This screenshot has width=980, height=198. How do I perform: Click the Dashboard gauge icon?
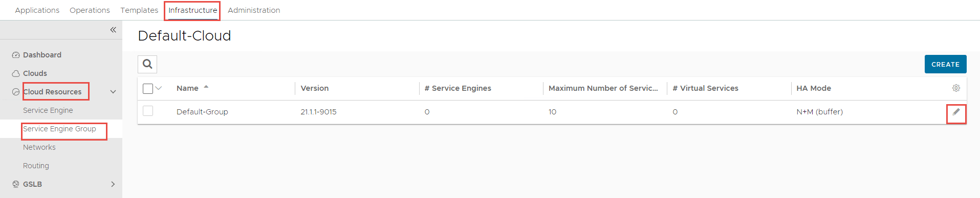coord(16,55)
